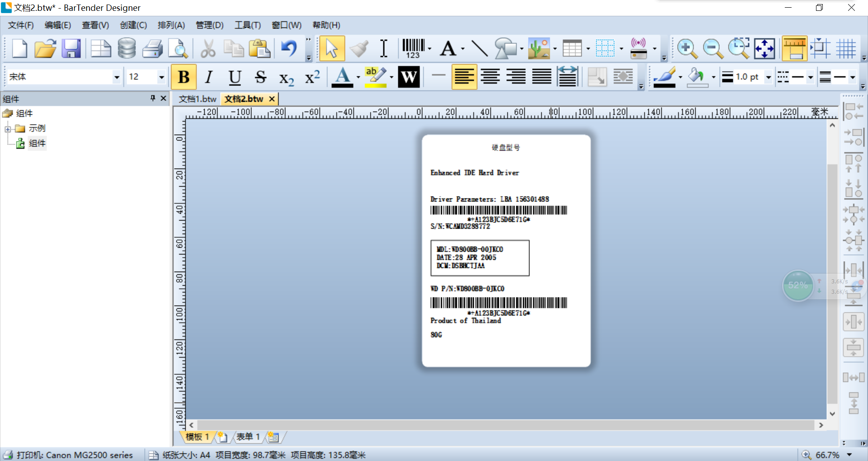Open a file with the folder icon
Screen dimensions: 868x461
45,48
